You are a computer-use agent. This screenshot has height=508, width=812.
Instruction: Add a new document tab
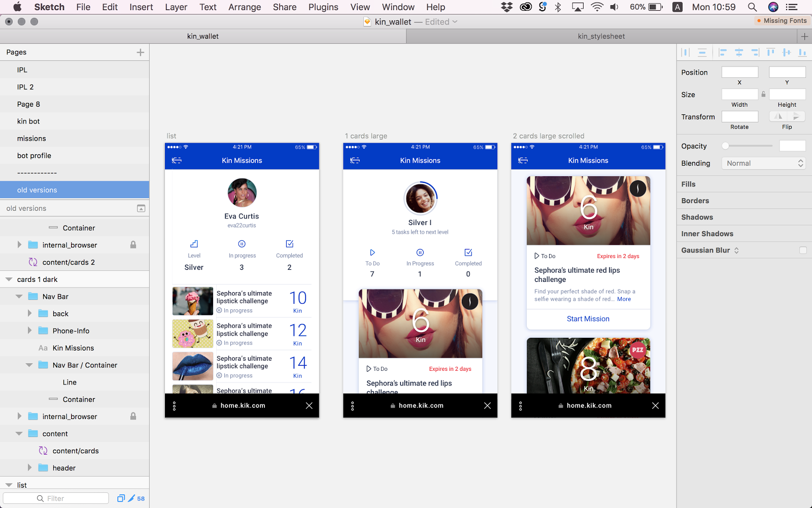pyautogui.click(x=804, y=36)
